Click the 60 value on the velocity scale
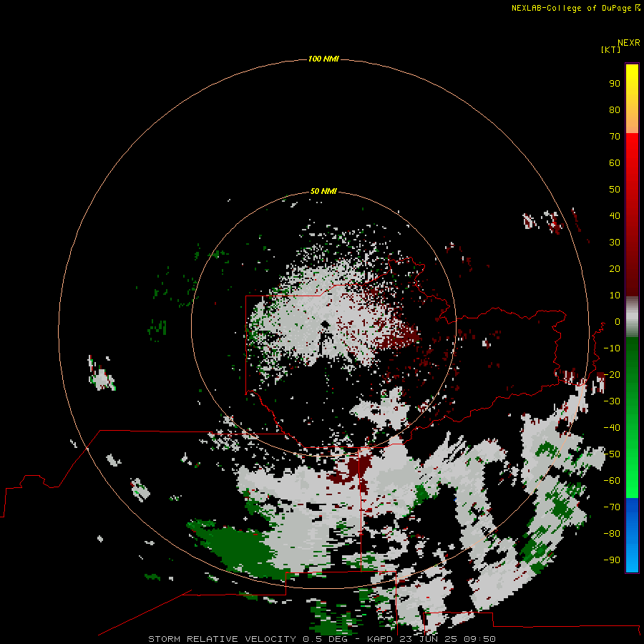Image resolution: width=644 pixels, height=644 pixels. click(615, 162)
